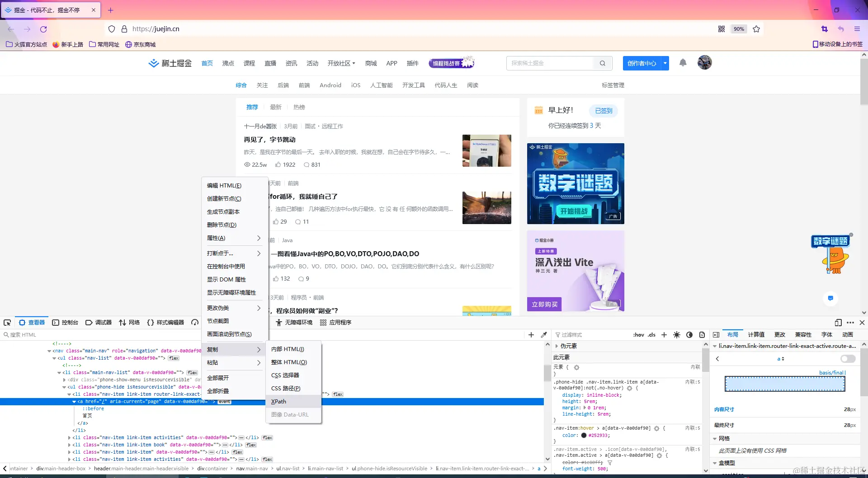Viewport: 868px width, 478px height.
Task: Switch to the 计算值 tab
Action: point(756,335)
